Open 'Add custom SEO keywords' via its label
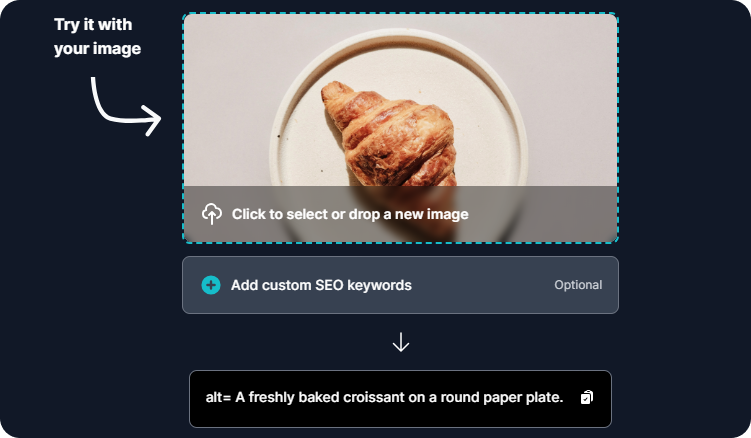Viewport: 751px width, 438px height. coord(321,285)
